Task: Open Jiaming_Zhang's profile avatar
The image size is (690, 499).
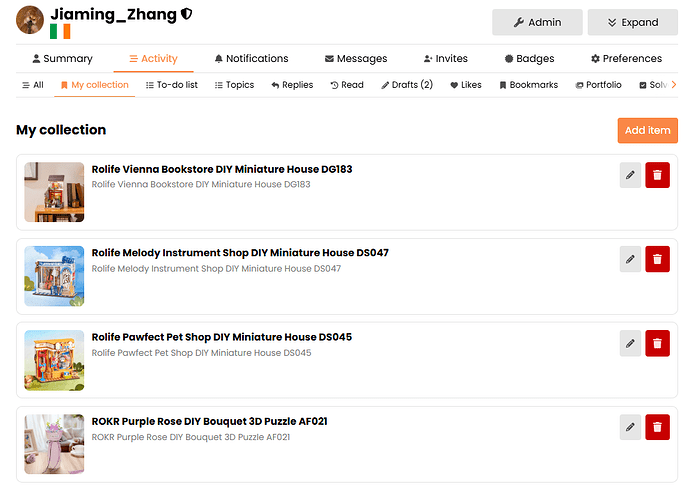Action: (x=30, y=20)
